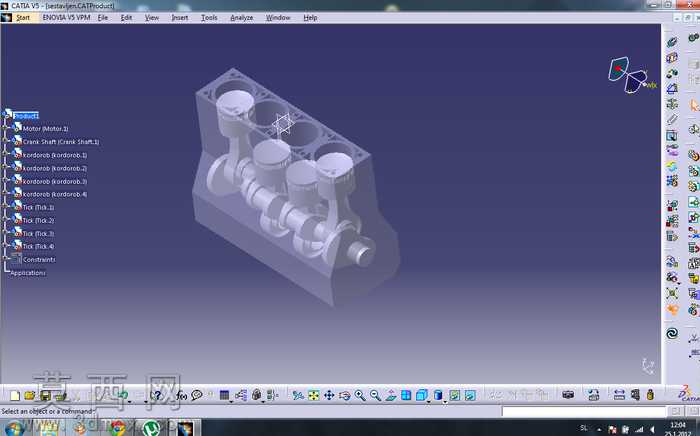The height and width of the screenshot is (436, 700).
Task: Toggle Swap Visible Space icon
Action: pyautogui.click(x=470, y=395)
